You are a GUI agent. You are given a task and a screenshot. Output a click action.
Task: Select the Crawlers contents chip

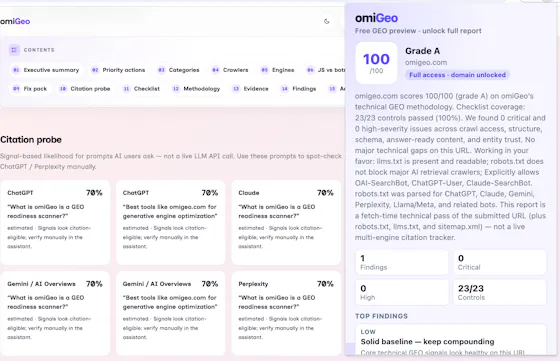[230, 70]
